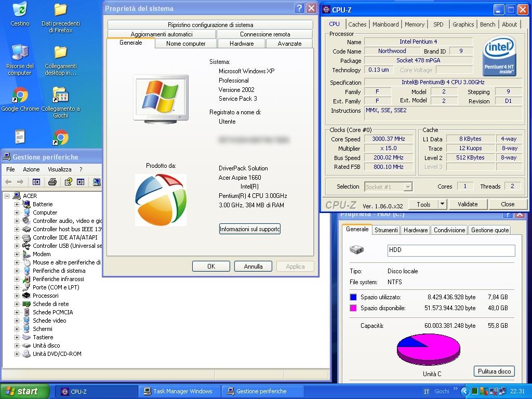This screenshot has width=532, height=399.
Task: Click the text document icon on desktop
Action: coord(20,137)
